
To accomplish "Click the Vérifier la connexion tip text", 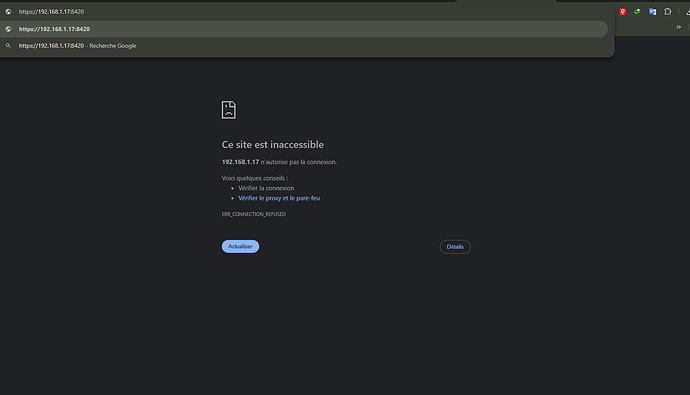I will point(266,188).
